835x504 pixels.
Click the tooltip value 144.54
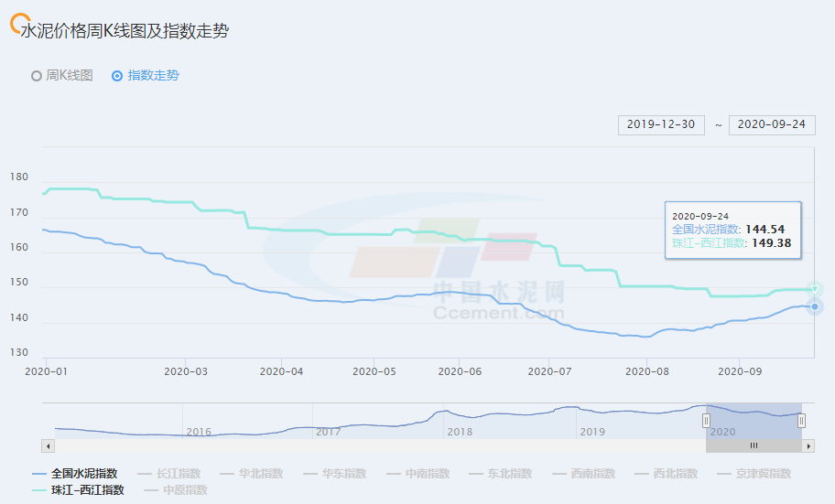(765, 230)
